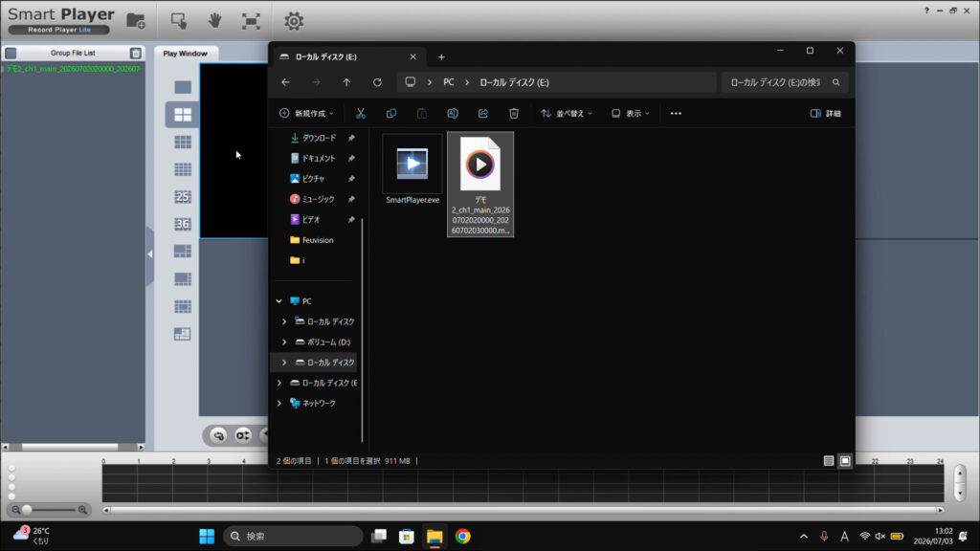This screenshot has width=980, height=551.
Task: Switch to the Play Window tab
Action: (x=185, y=54)
